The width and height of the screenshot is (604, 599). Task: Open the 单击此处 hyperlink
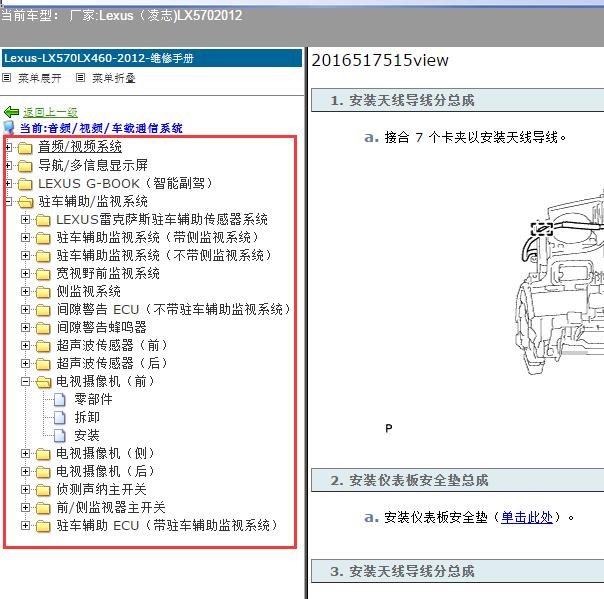pos(527,517)
